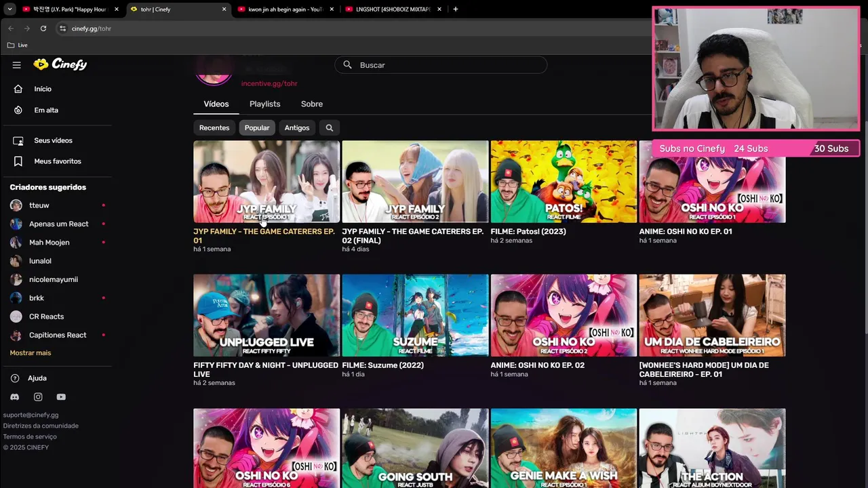Filter videos by Popular
This screenshot has width=868, height=488.
257,127
